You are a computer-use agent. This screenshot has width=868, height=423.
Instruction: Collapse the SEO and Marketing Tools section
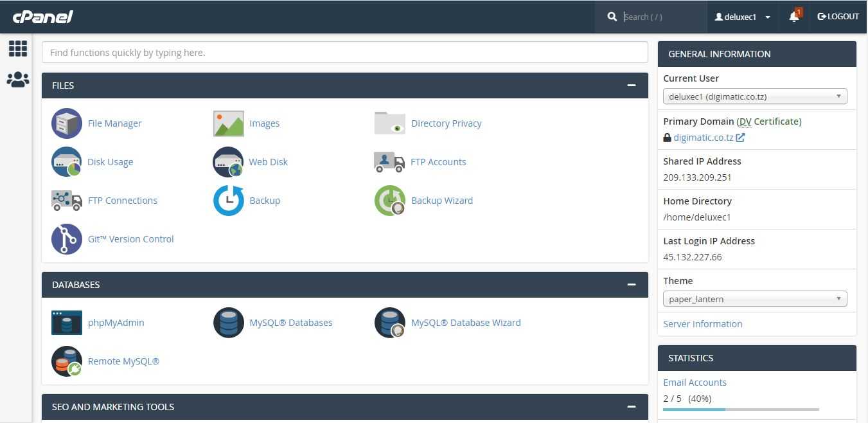pos(632,407)
